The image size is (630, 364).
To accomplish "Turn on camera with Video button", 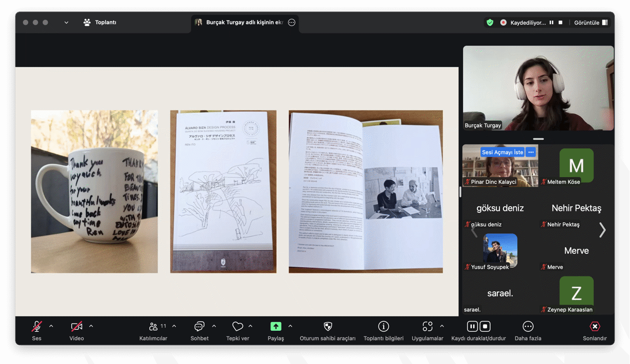I will [76, 327].
